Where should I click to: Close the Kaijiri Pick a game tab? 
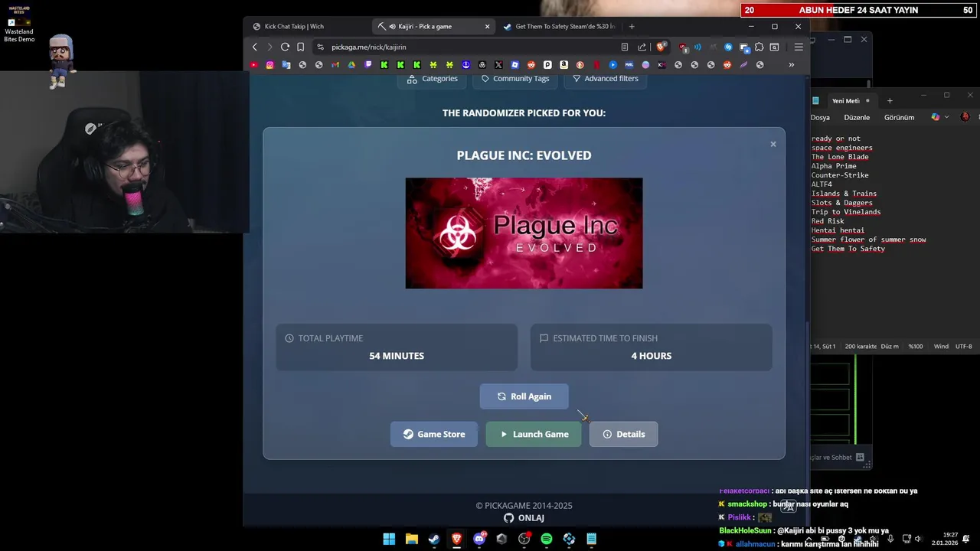click(x=487, y=26)
